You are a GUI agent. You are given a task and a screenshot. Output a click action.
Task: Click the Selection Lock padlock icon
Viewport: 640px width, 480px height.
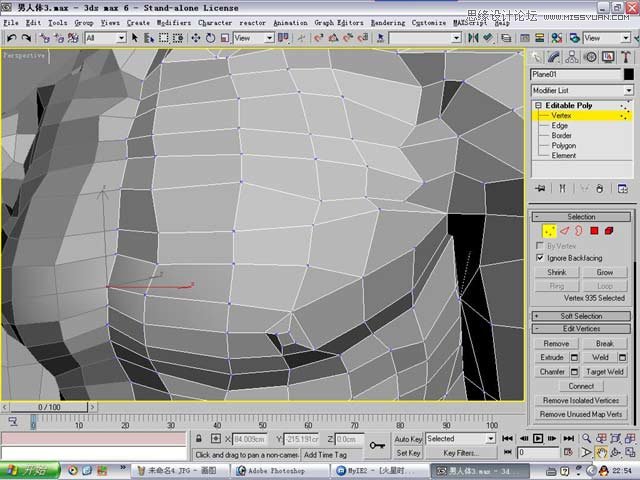pos(199,438)
